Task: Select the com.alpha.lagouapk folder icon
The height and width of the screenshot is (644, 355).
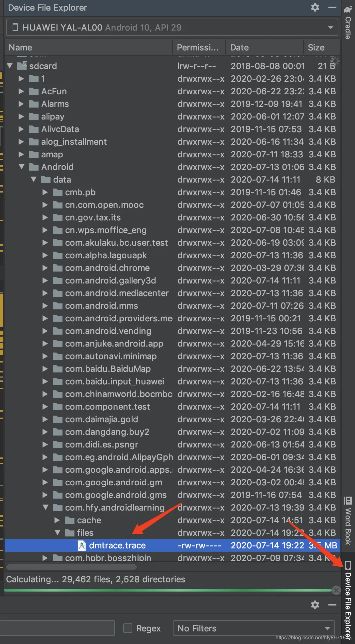Action: (58, 255)
